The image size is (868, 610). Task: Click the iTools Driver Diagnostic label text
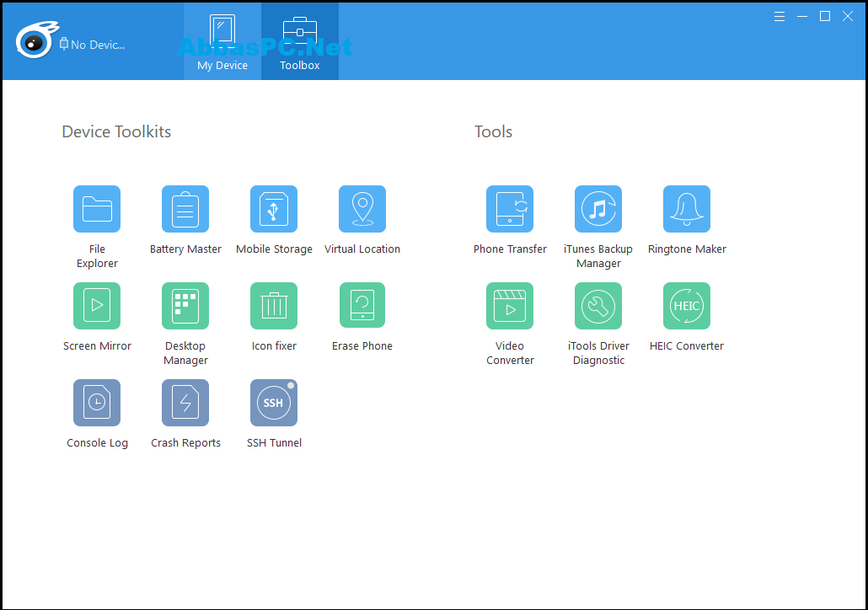coord(598,353)
